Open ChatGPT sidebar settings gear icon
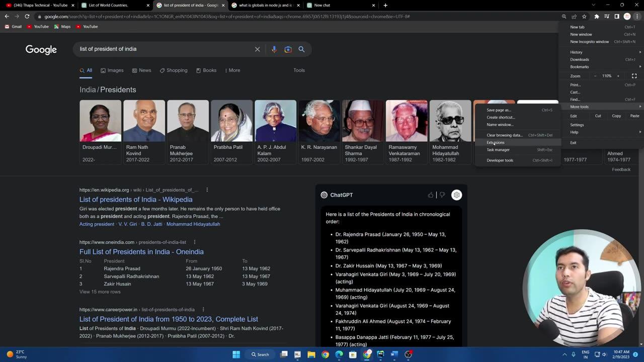The width and height of the screenshot is (644, 362). click(x=457, y=195)
